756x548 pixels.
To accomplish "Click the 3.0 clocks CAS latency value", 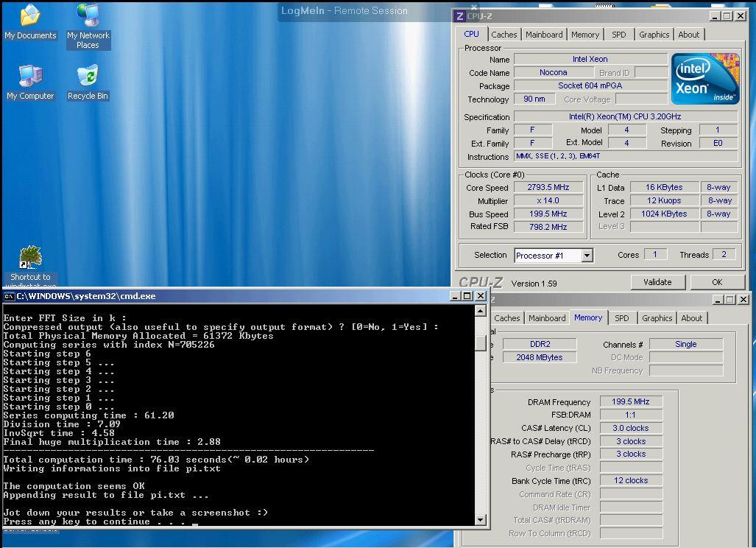I will (631, 428).
